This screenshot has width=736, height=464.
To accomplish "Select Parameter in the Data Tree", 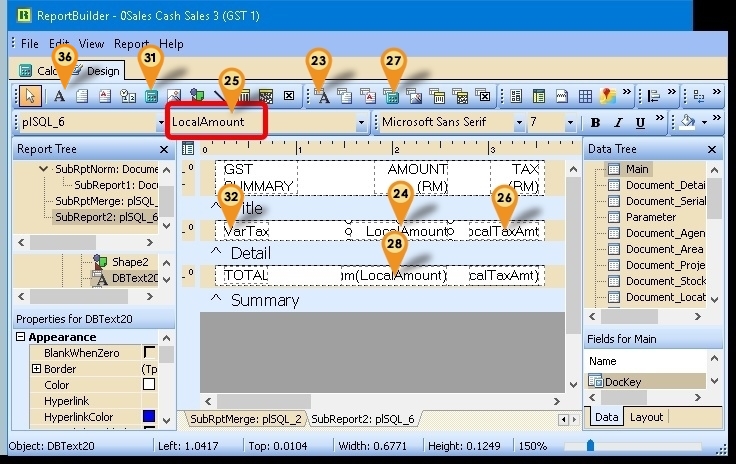I will (651, 217).
